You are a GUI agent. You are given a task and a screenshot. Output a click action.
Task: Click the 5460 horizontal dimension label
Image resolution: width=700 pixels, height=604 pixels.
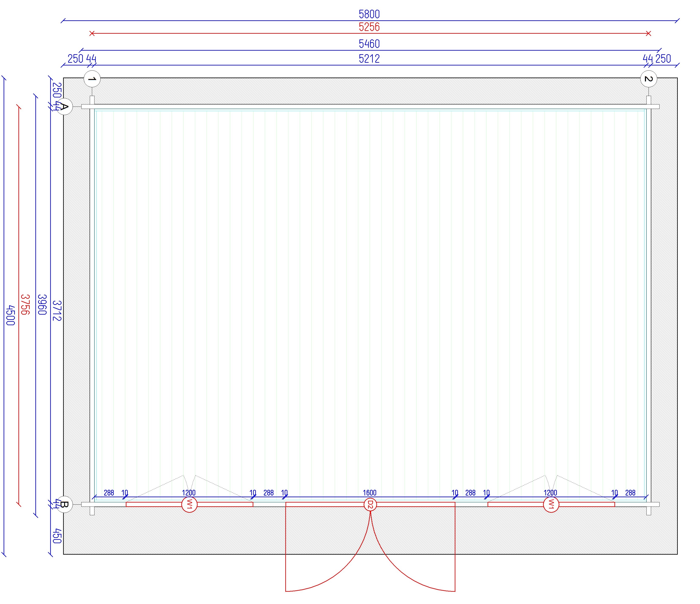369,44
